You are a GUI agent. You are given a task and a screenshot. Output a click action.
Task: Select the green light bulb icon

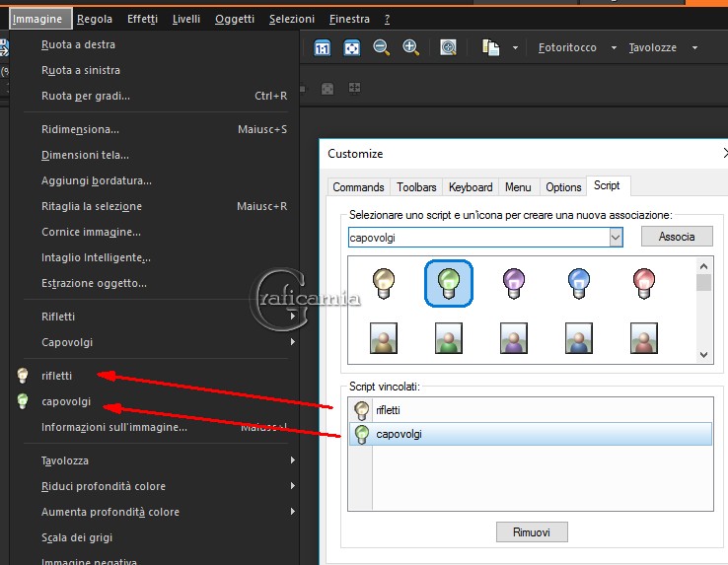[x=449, y=283]
